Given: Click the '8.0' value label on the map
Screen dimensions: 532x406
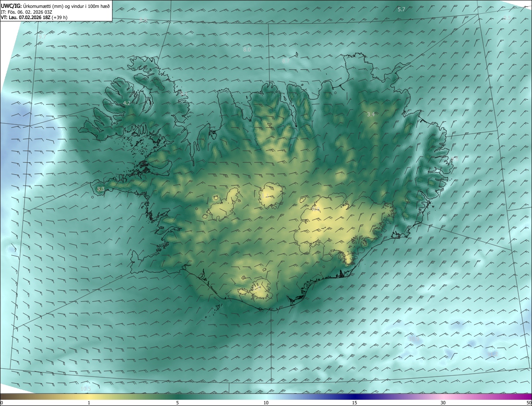Looking at the screenshot, I should point(247,49).
